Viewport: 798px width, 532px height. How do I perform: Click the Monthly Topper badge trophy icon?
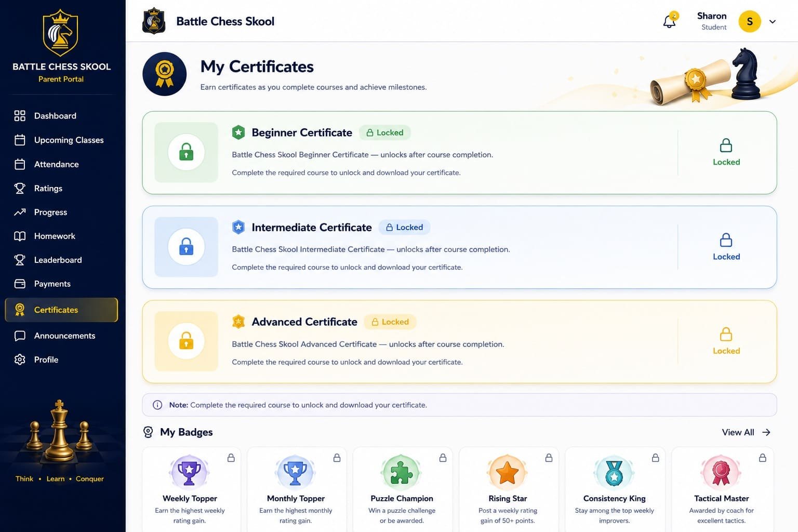click(295, 472)
